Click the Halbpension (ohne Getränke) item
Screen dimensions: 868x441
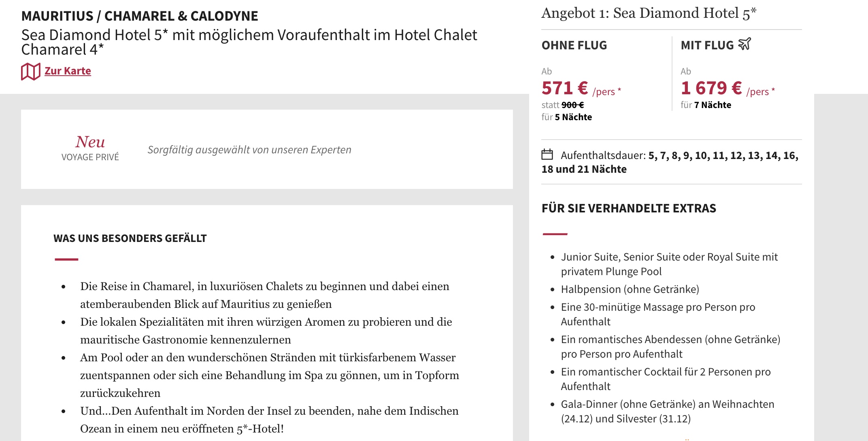pos(630,289)
